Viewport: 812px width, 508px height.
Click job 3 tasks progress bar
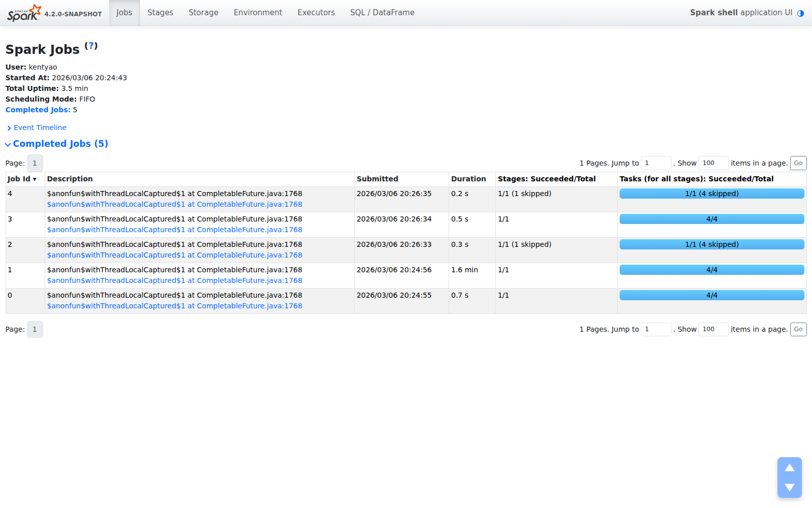[x=712, y=219]
